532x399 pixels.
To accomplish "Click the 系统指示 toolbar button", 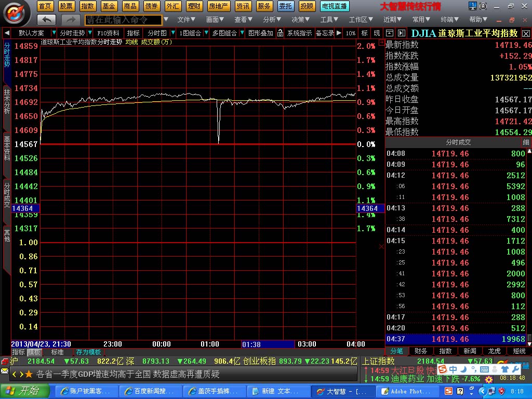I will coord(299,33).
